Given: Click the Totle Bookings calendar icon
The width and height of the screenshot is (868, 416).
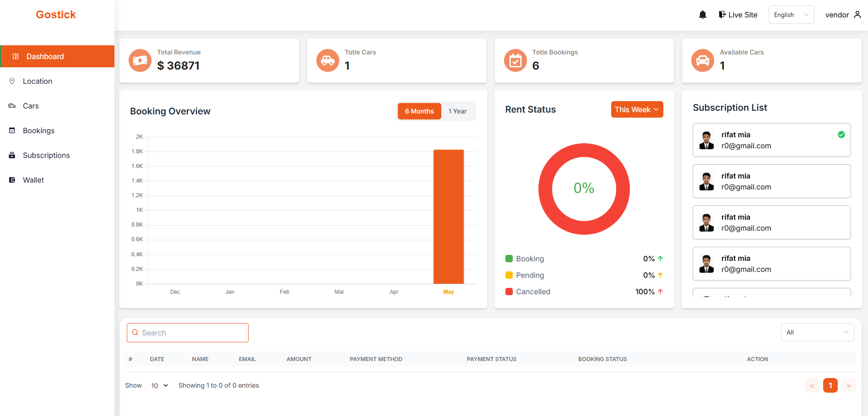Looking at the screenshot, I should pos(515,60).
